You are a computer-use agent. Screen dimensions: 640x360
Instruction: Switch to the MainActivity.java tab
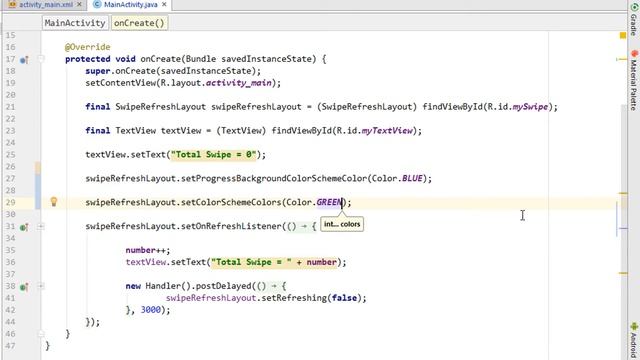130,4
